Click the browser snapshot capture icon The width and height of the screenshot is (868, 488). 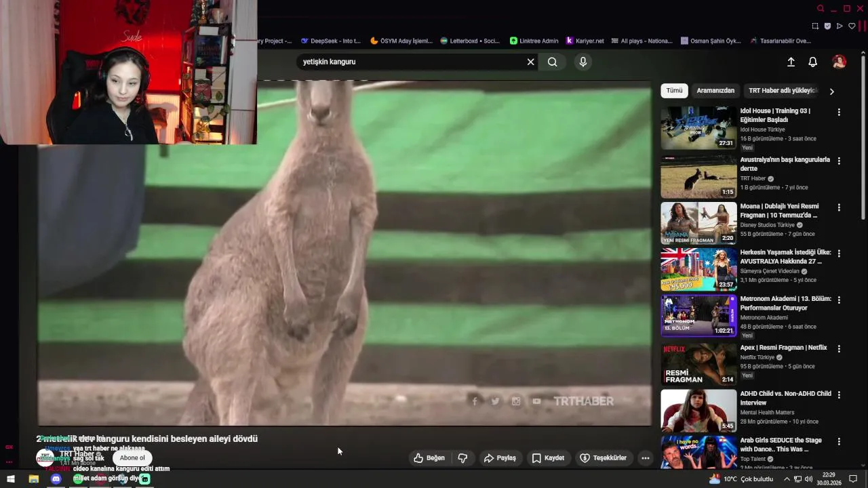(x=815, y=26)
